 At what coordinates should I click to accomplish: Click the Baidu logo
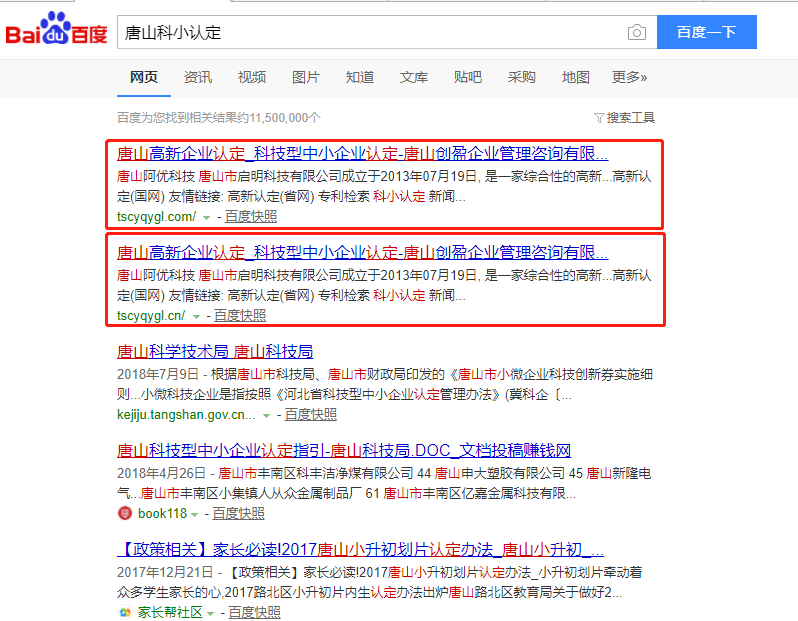[x=57, y=32]
